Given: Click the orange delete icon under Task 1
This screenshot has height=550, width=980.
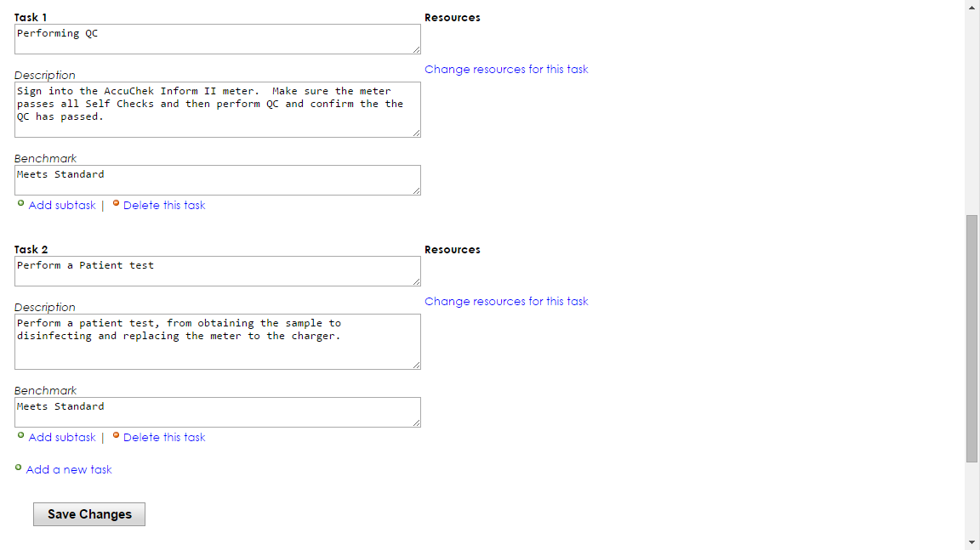Looking at the screenshot, I should coord(116,204).
